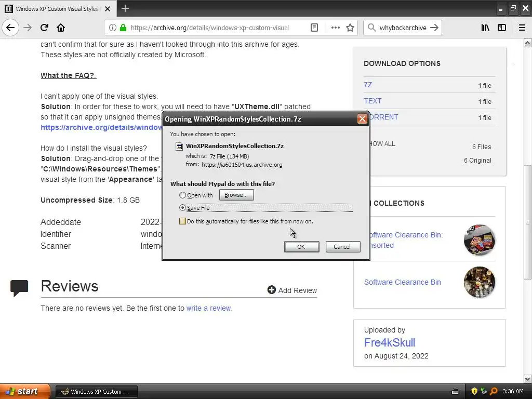The width and height of the screenshot is (532, 399).
Task: Click the page scrollbar down arrow
Action: click(x=528, y=379)
